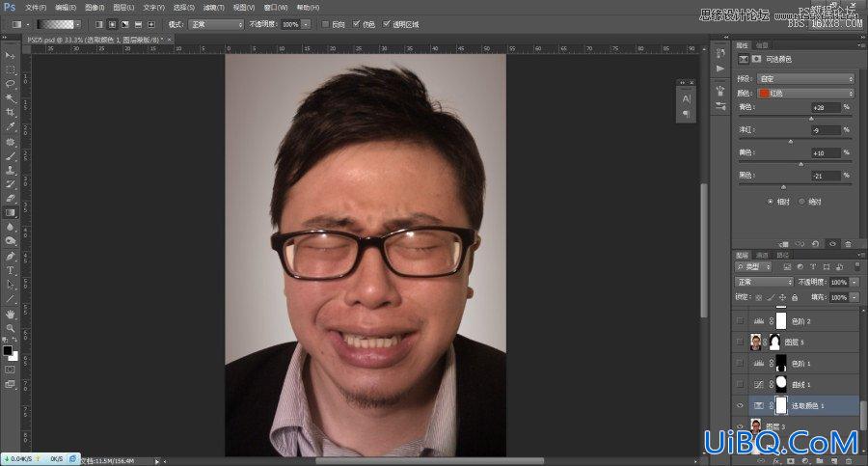Toggle adjustment visibility eye in Properties panel
The image size is (868, 466).
click(x=832, y=244)
